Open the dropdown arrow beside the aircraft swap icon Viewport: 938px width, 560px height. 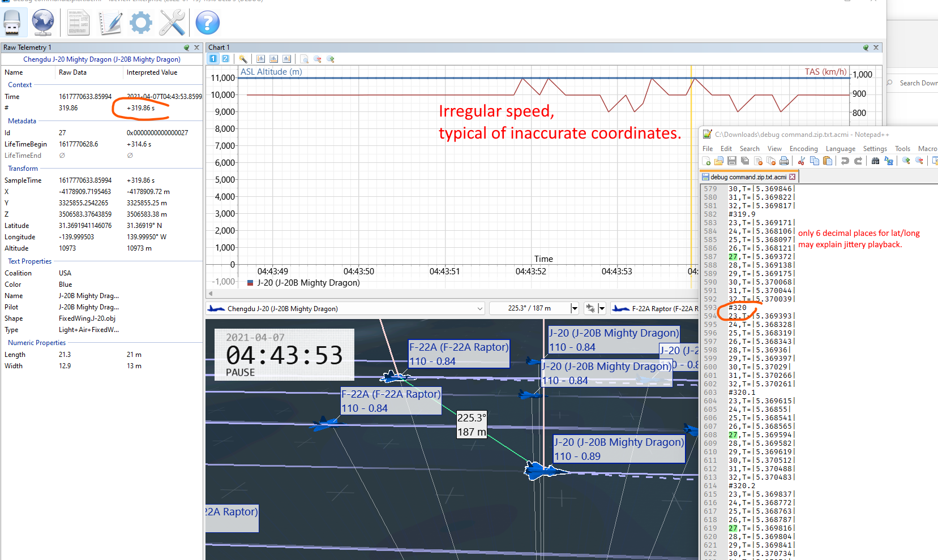point(602,308)
